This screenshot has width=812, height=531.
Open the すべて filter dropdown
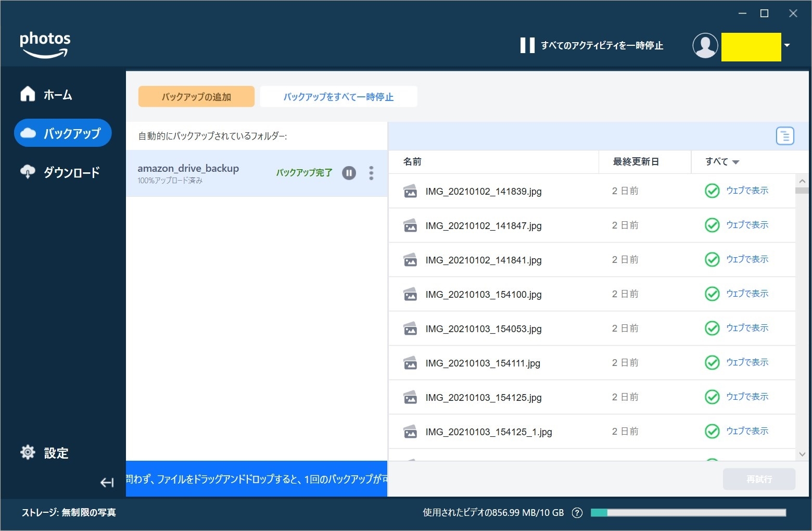pos(722,162)
